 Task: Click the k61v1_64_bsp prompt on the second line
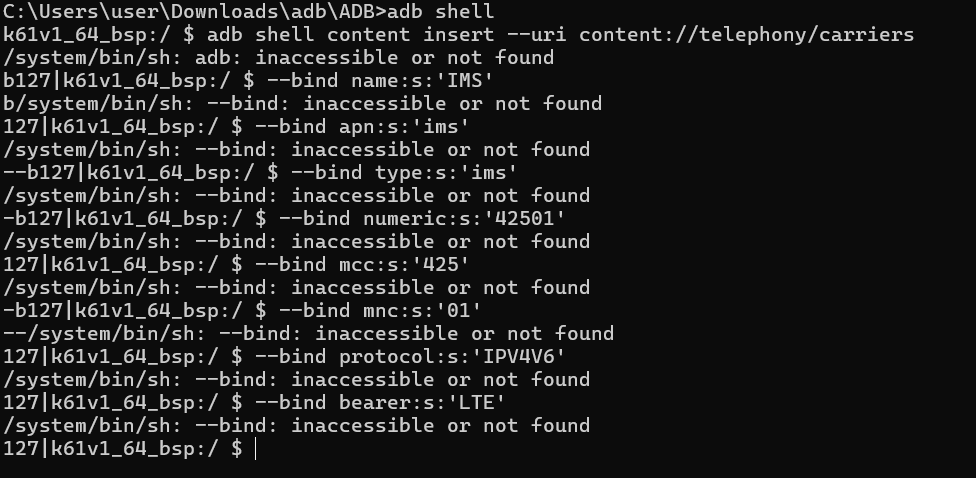93,34
